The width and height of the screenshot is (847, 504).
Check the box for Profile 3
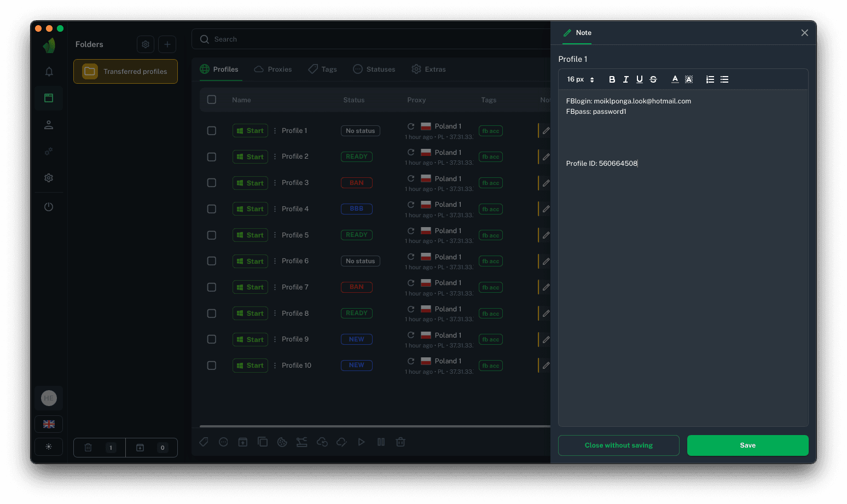pyautogui.click(x=212, y=183)
